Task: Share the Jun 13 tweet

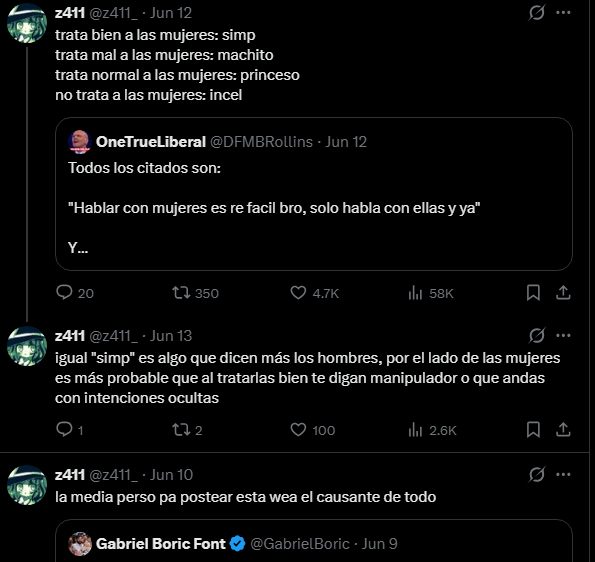Action: coord(563,430)
